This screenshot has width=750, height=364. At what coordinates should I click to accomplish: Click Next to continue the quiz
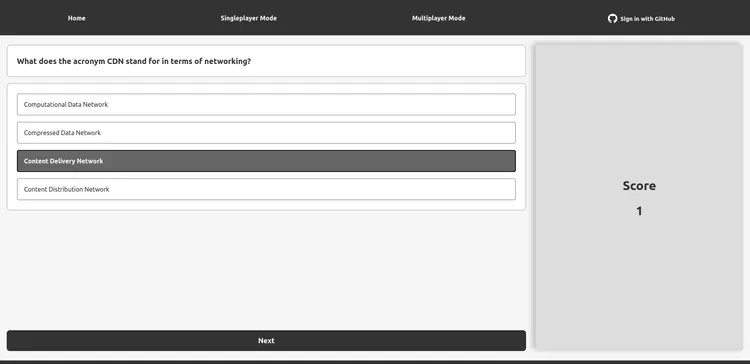click(x=266, y=341)
